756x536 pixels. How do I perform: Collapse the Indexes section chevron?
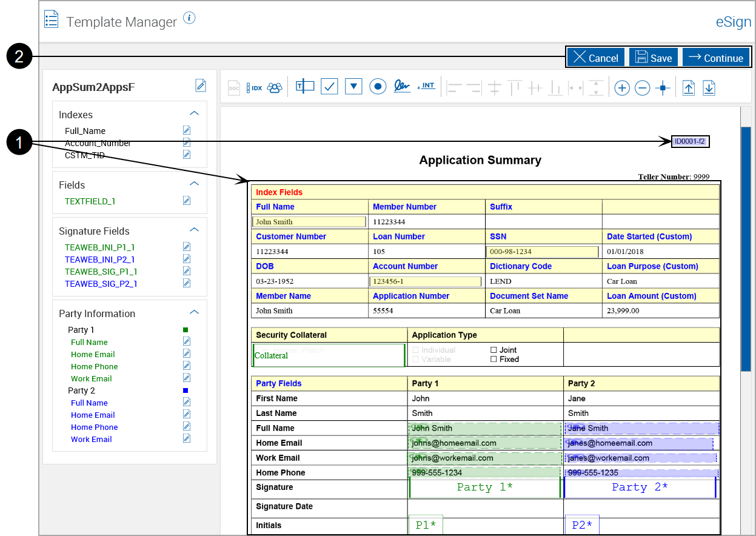(x=195, y=113)
